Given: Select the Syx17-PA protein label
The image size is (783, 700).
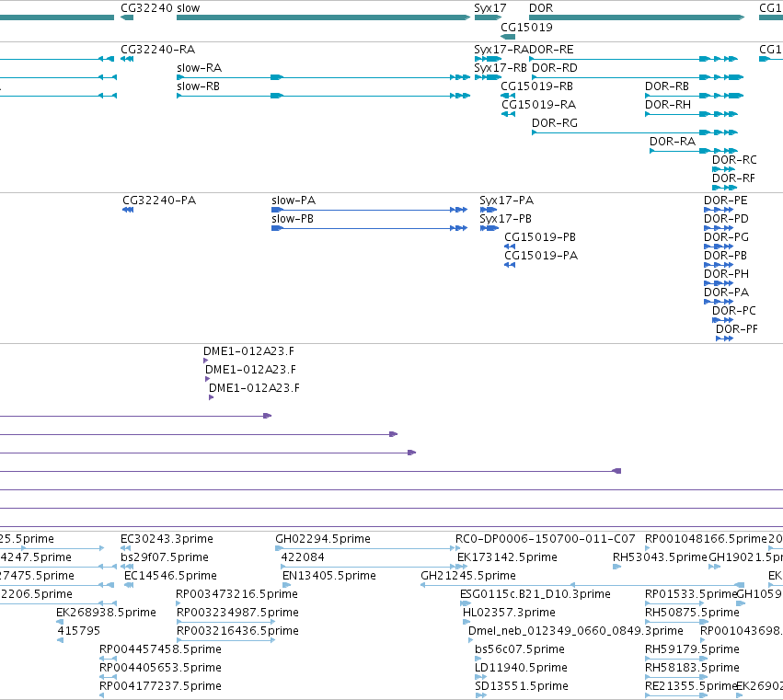Looking at the screenshot, I should click(507, 201).
